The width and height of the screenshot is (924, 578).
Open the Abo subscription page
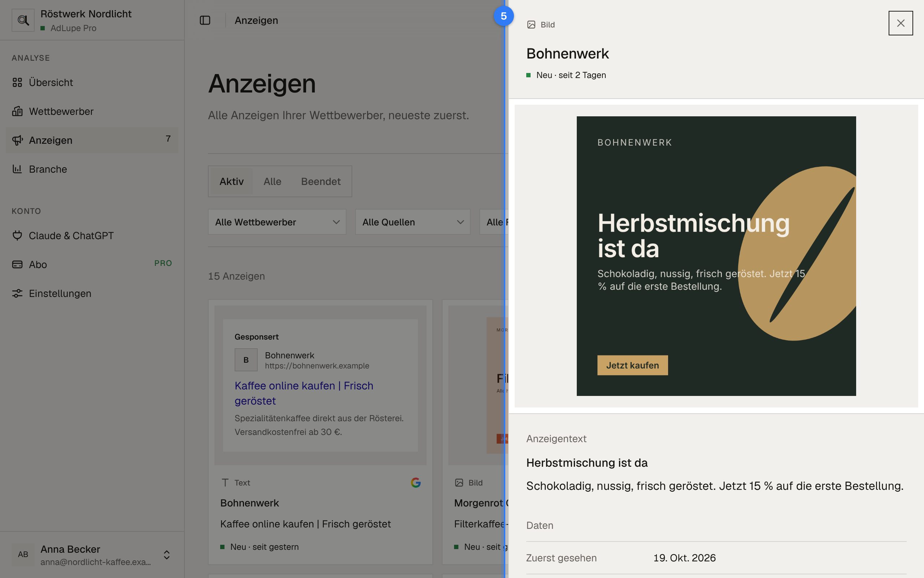click(92, 264)
